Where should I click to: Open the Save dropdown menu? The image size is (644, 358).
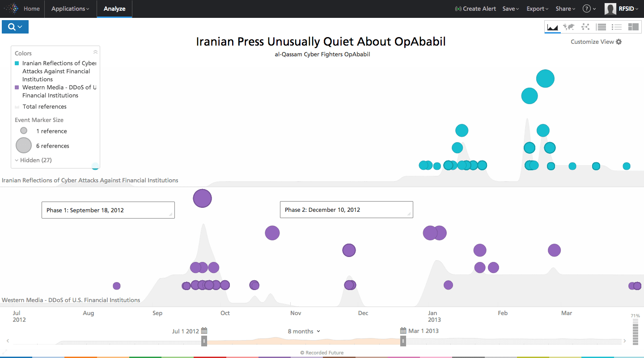tap(511, 8)
